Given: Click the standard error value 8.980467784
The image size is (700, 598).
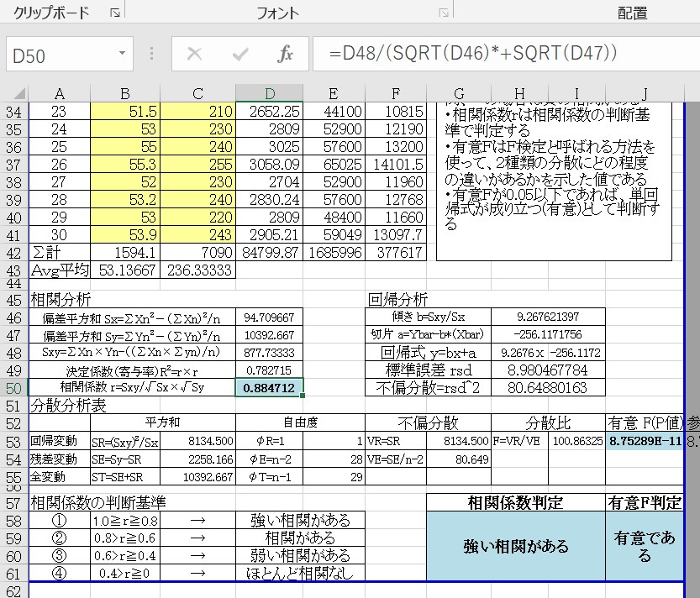Looking at the screenshot, I should click(548, 370).
